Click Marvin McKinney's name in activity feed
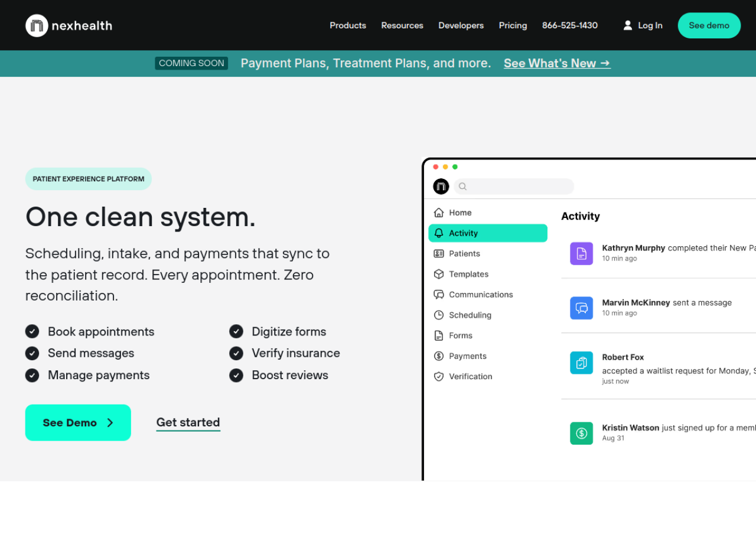 (x=636, y=302)
